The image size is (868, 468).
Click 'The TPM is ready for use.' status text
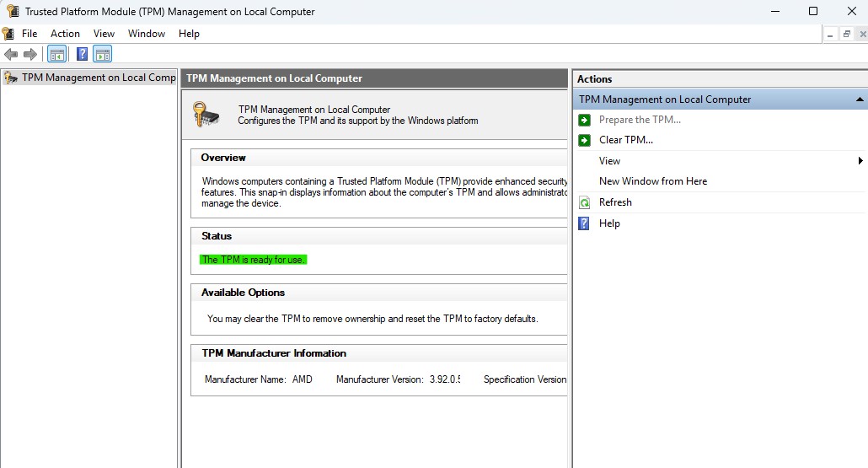[x=253, y=260]
